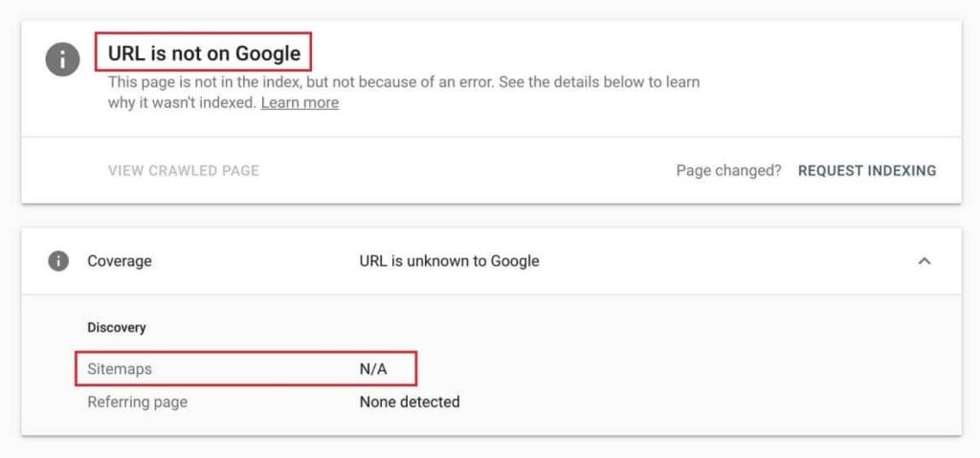
Task: Select the "URL is not on Google" heading
Action: pos(204,54)
